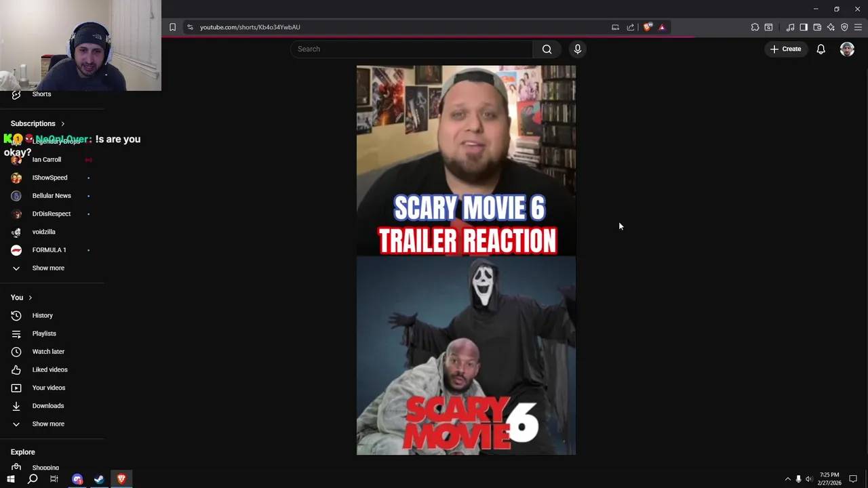Open the You section heading
Viewport: 868px width, 488px height.
21,298
